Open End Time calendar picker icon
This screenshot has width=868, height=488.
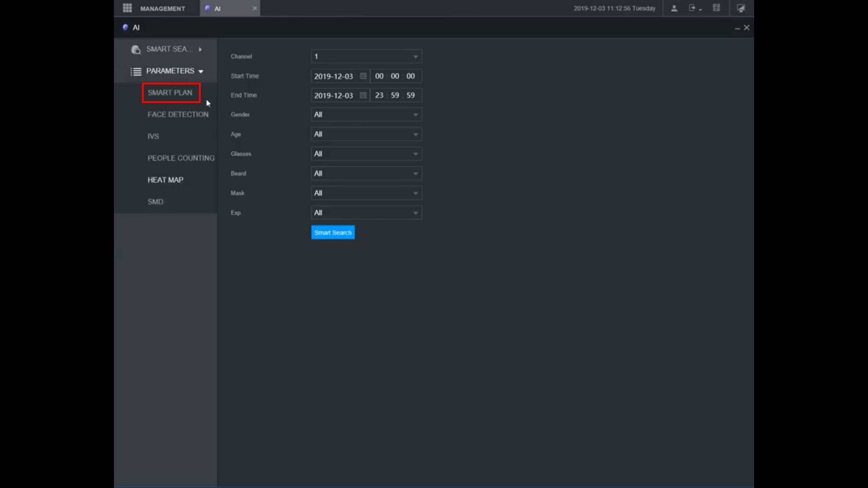[x=363, y=95]
